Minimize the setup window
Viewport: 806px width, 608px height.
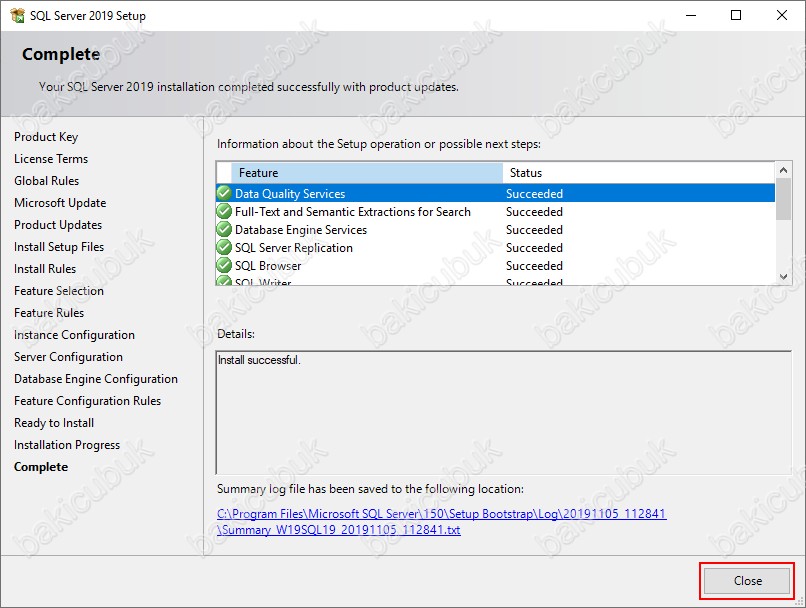691,15
